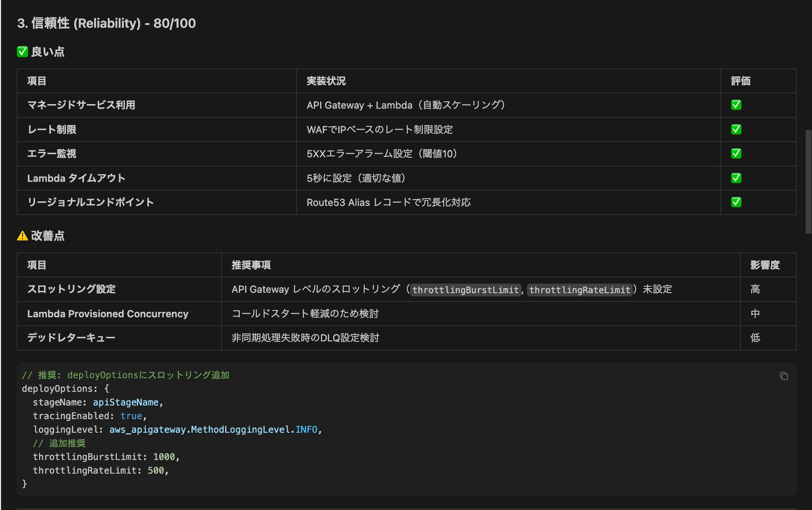Click the warning icon beside 改善点
This screenshot has width=812, height=510.
tap(21, 235)
